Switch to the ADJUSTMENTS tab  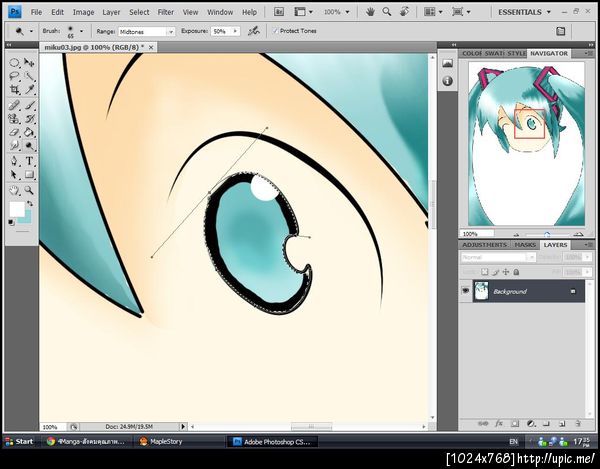(x=484, y=245)
